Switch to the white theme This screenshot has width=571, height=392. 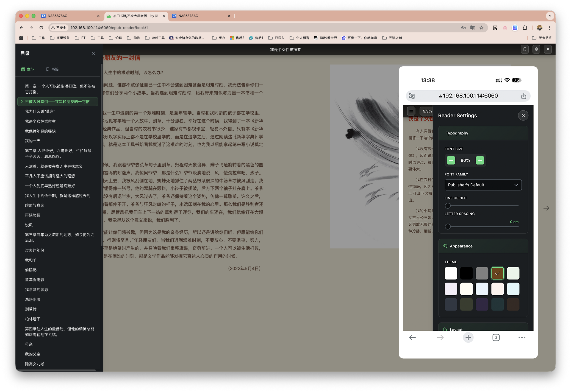(x=451, y=273)
